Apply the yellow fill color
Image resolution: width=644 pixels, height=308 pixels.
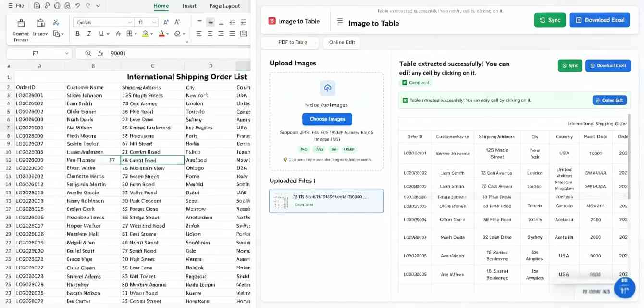(x=146, y=34)
